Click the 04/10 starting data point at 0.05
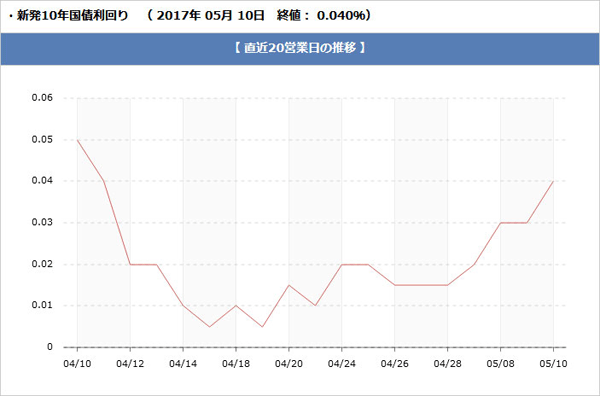The image size is (600, 396). [77, 140]
